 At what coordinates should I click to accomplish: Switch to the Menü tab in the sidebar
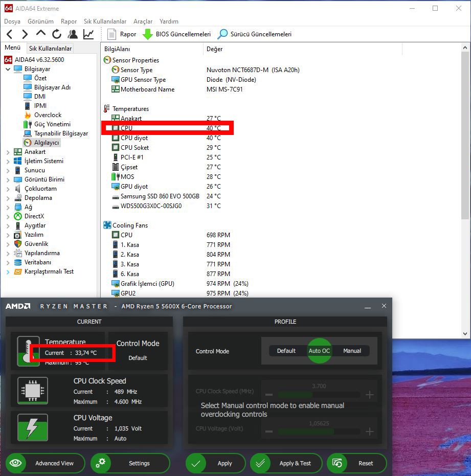coord(12,48)
